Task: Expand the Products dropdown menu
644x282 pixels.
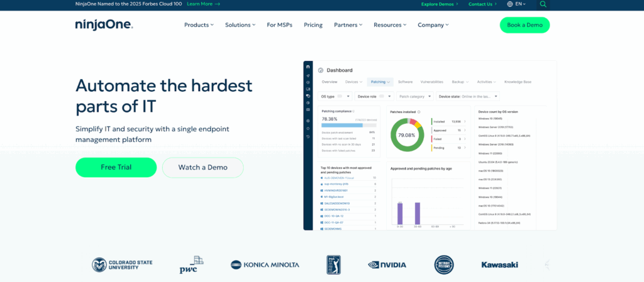Action: (x=199, y=25)
